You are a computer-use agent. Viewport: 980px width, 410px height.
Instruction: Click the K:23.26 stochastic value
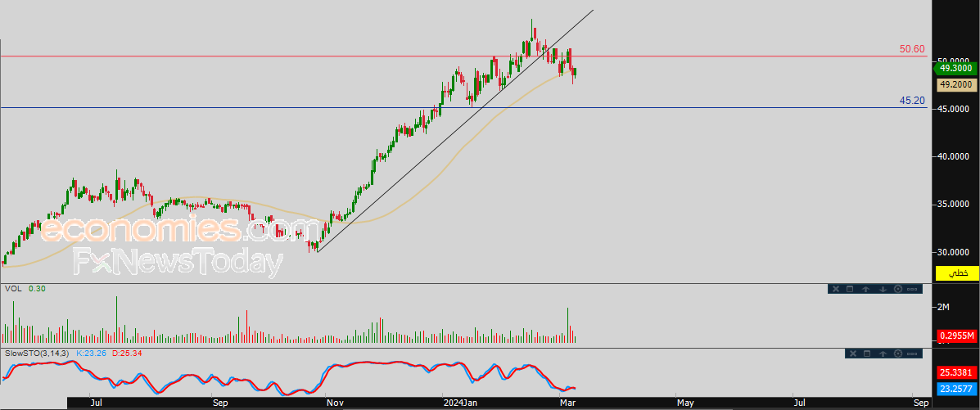91,354
